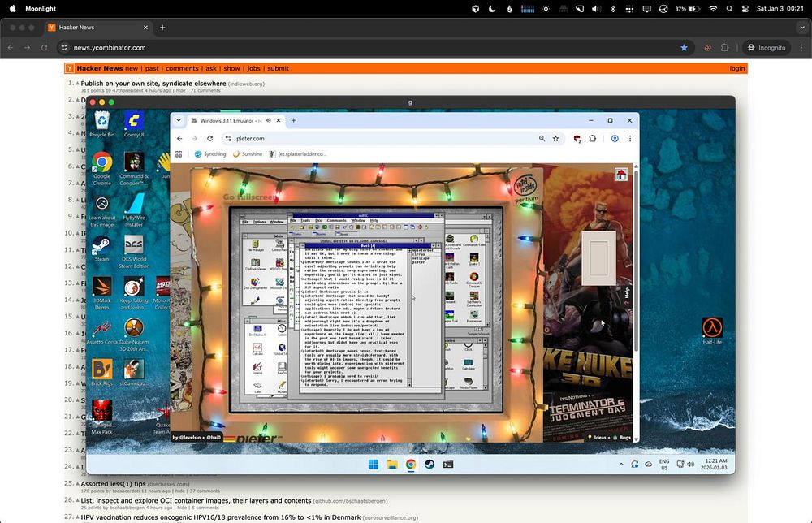Open the Steam desktop shortcut
Viewport: 812px width, 523px height.
(x=101, y=249)
